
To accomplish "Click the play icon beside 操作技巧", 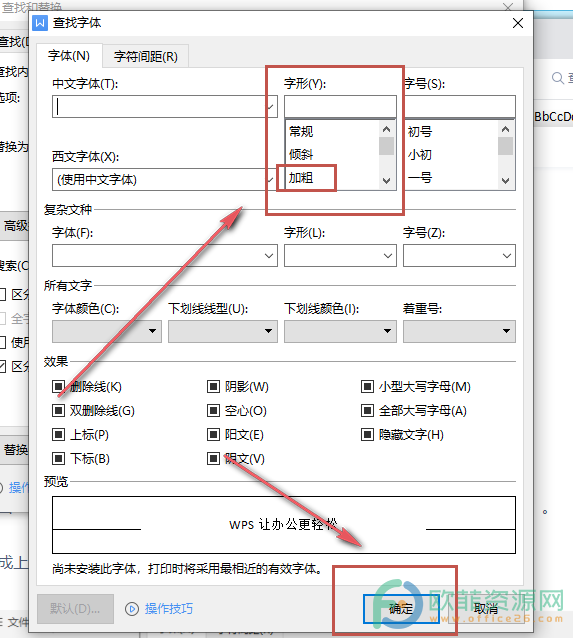I will [x=132, y=609].
